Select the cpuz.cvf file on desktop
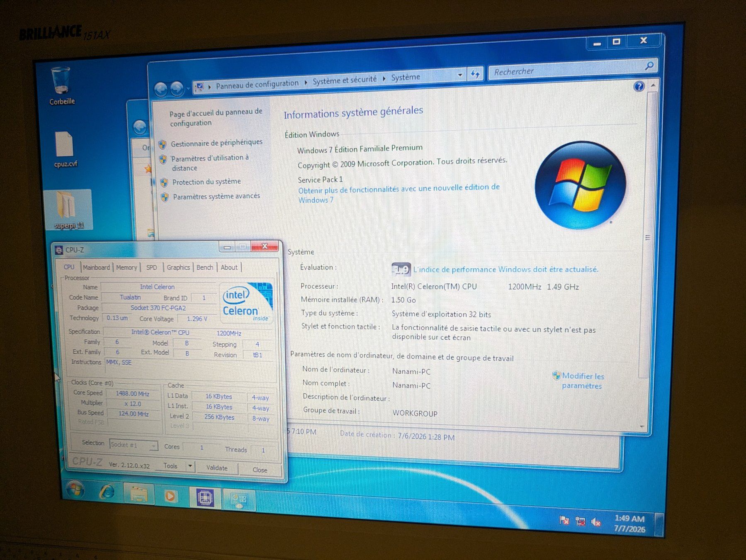Image resolution: width=746 pixels, height=560 pixels. click(65, 149)
